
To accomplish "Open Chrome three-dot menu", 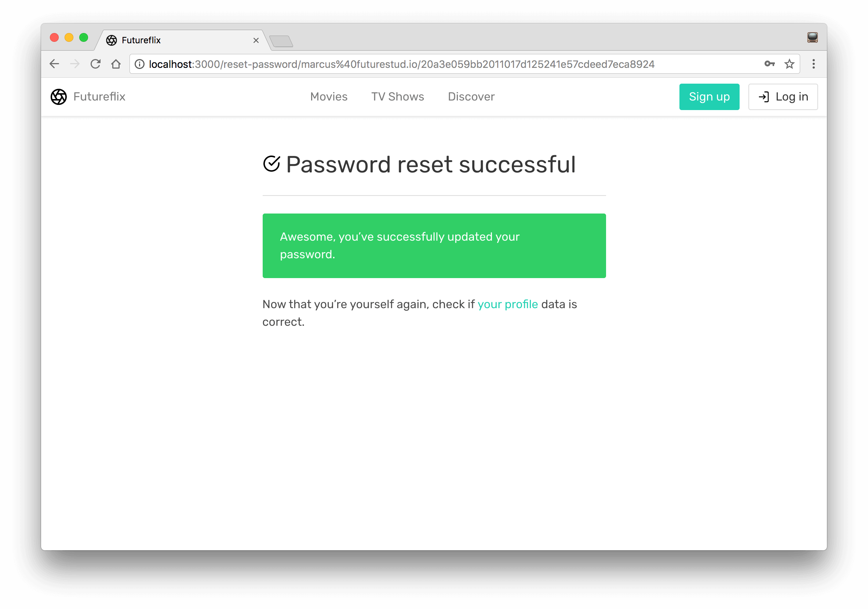I will [813, 64].
